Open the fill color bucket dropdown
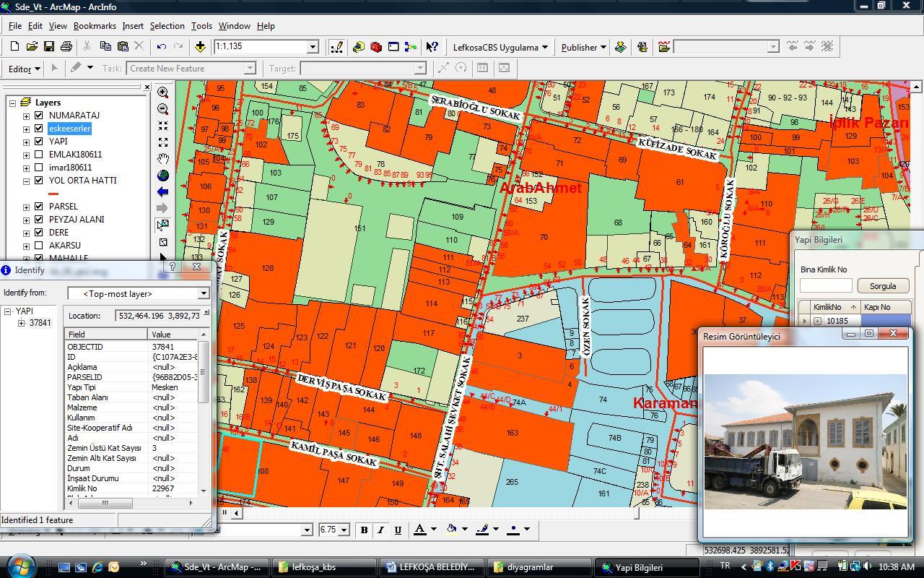This screenshot has height=578, width=924. (464, 530)
